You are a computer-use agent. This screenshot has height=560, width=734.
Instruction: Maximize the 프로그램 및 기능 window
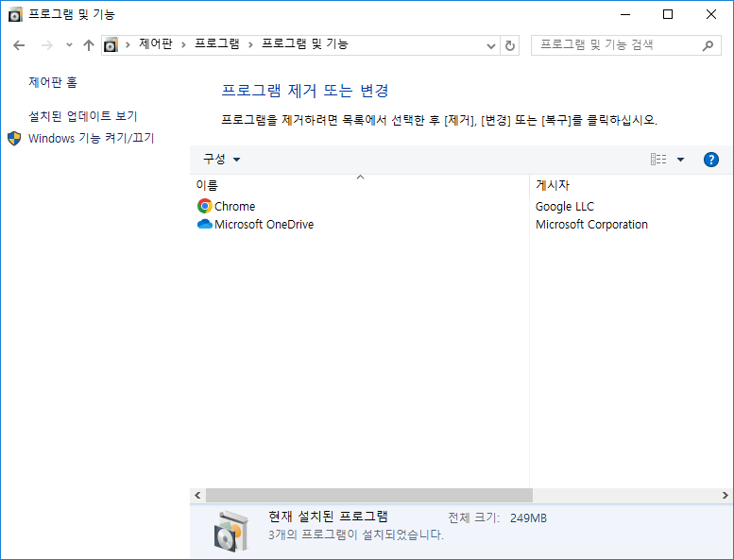pos(668,14)
